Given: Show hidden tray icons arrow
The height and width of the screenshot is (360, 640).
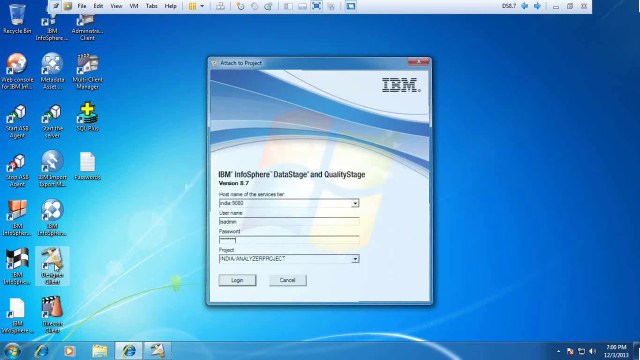Looking at the screenshot, I should (x=558, y=351).
